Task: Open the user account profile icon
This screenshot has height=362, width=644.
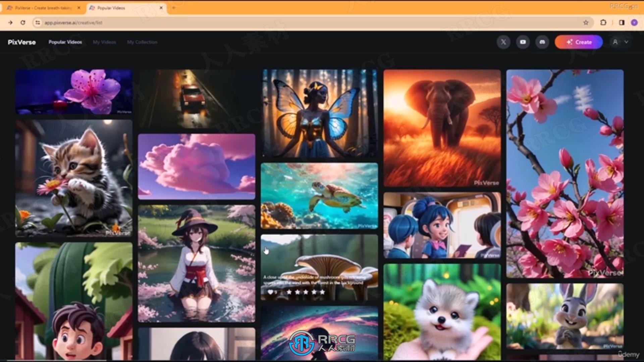Action: tap(615, 42)
